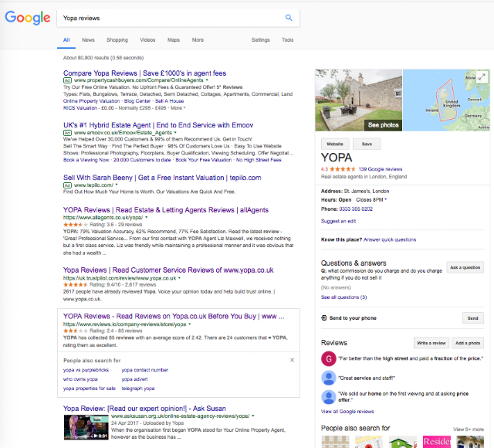The width and height of the screenshot is (494, 448).
Task: Click avatar beside 'Great service and staff!'
Action: (x=329, y=378)
